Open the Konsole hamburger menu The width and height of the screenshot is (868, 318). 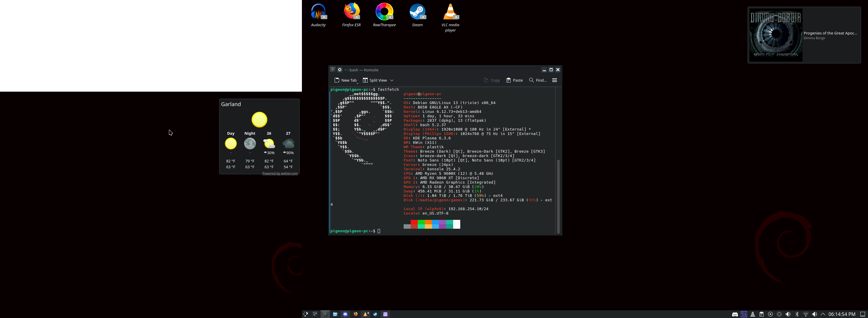coord(555,80)
